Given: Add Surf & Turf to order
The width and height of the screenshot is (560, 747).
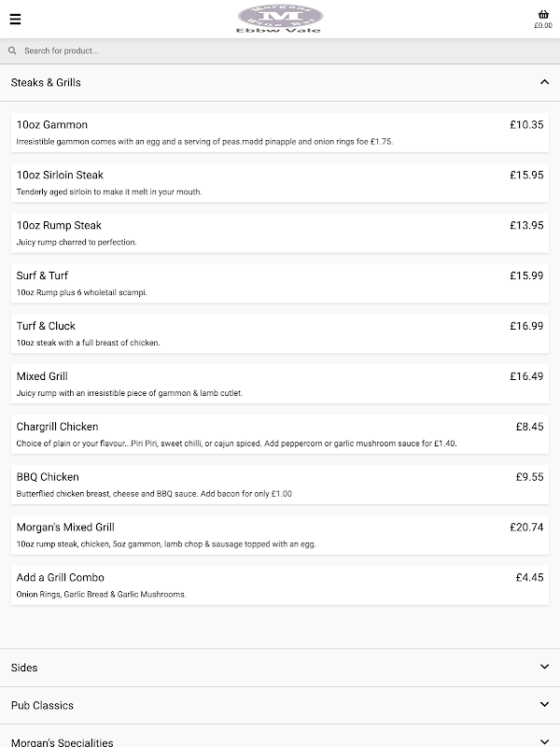Looking at the screenshot, I should (x=280, y=284).
